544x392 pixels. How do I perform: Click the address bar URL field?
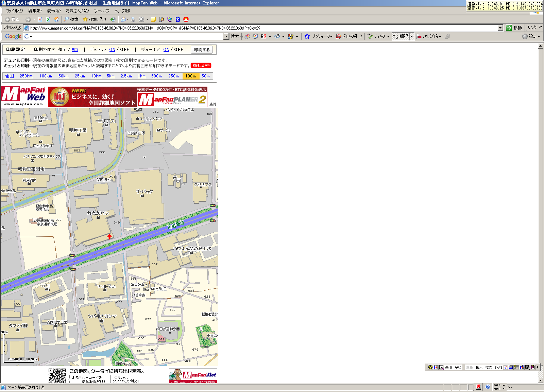[x=260, y=28]
